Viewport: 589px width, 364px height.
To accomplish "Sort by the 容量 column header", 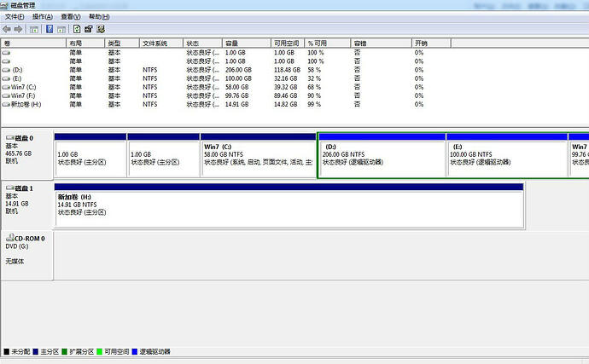I will [x=247, y=43].
